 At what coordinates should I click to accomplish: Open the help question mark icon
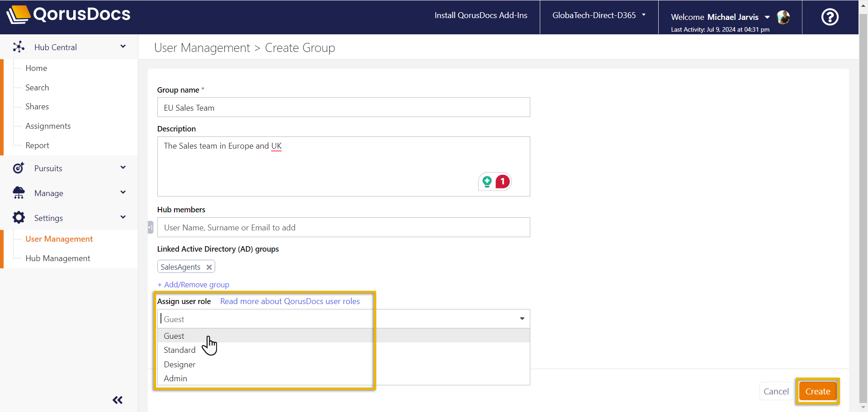tap(830, 17)
